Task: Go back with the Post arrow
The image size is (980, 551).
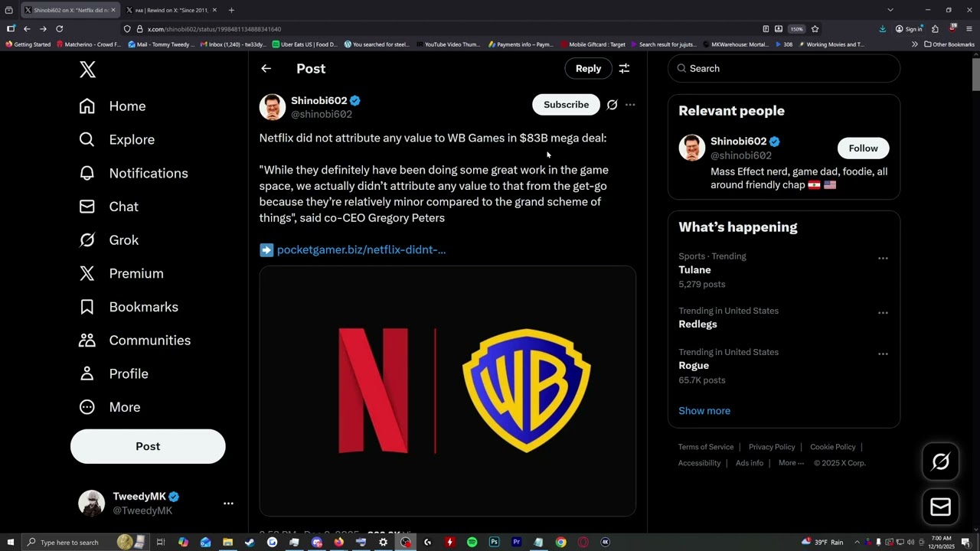Action: point(266,69)
